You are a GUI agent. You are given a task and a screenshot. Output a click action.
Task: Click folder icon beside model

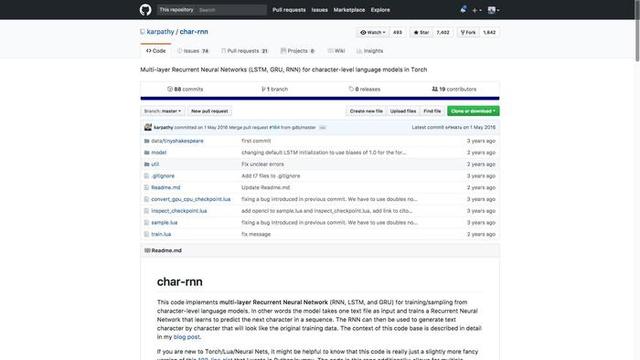point(147,153)
